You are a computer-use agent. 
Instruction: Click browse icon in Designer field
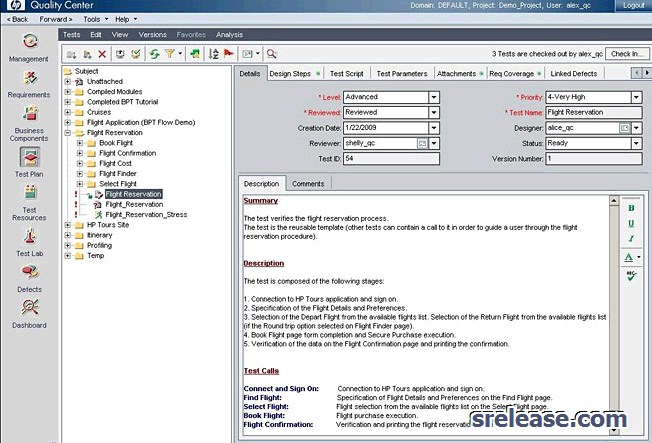pyautogui.click(x=625, y=128)
